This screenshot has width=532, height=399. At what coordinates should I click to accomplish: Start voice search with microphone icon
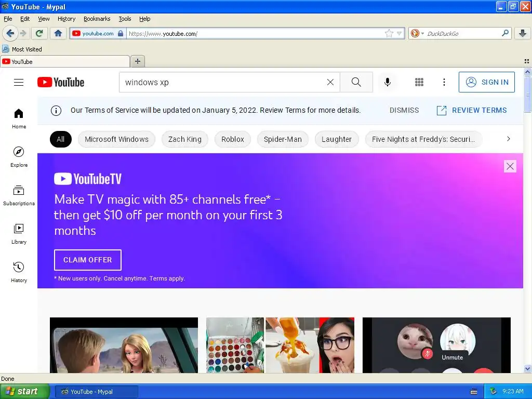pos(388,82)
